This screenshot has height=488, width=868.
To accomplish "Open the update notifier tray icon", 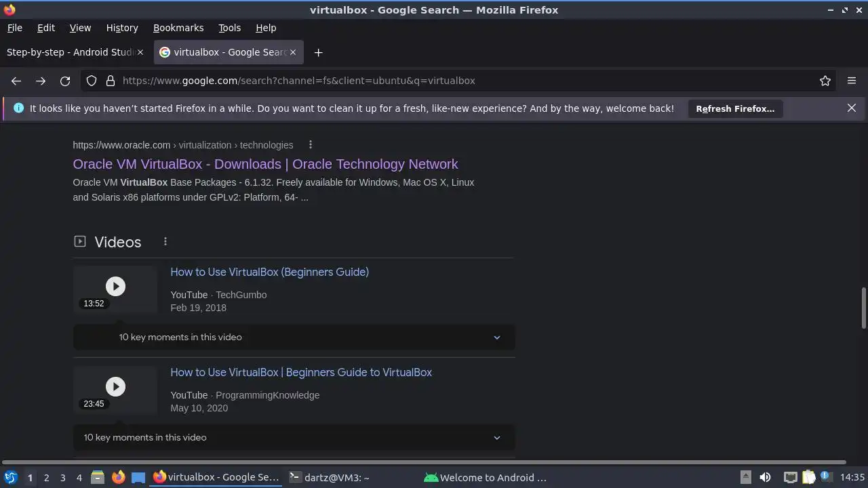I will pos(827,477).
